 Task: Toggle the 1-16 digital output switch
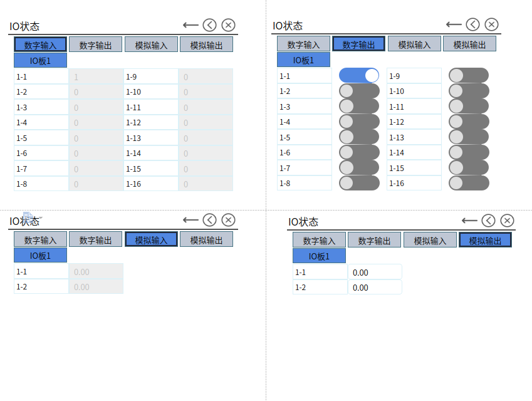click(x=469, y=183)
